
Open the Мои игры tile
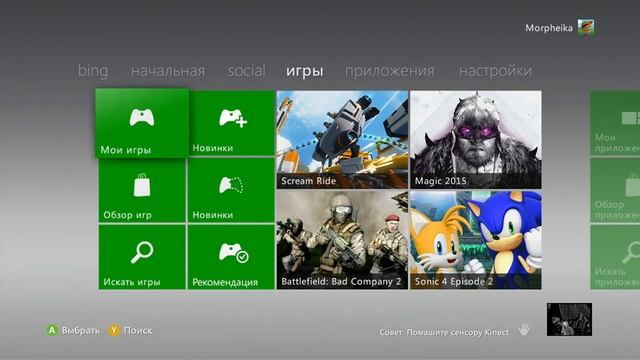(142, 123)
